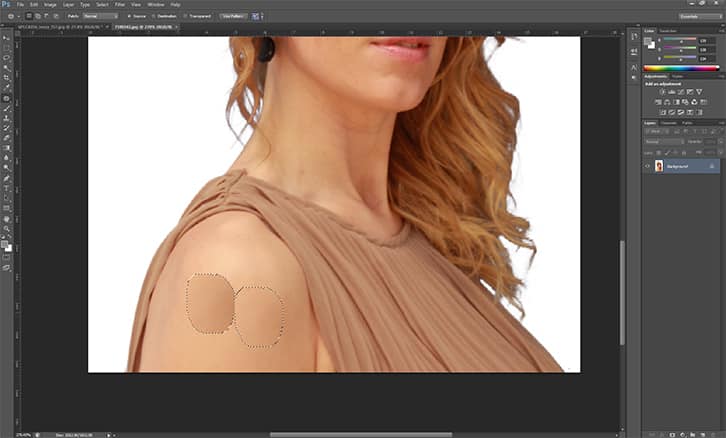The height and width of the screenshot is (438, 726).
Task: Select the Blur tool
Action: [6, 158]
